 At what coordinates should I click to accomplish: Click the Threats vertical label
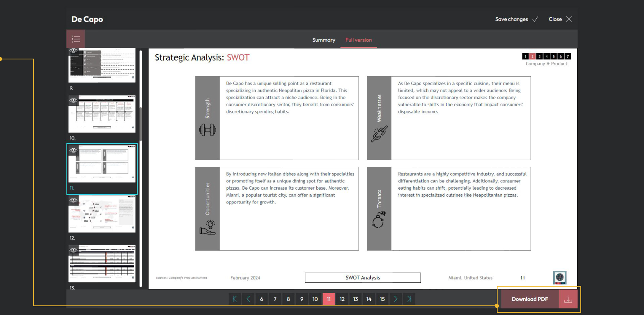point(379,199)
